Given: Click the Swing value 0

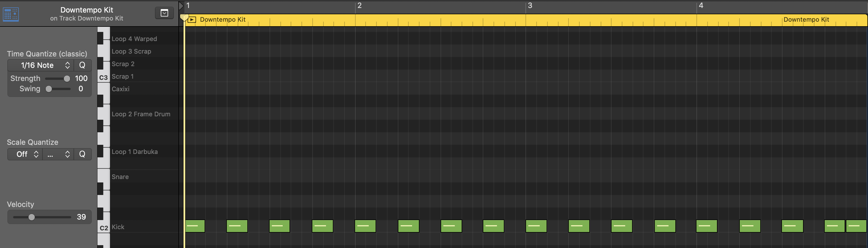Looking at the screenshot, I should (81, 89).
